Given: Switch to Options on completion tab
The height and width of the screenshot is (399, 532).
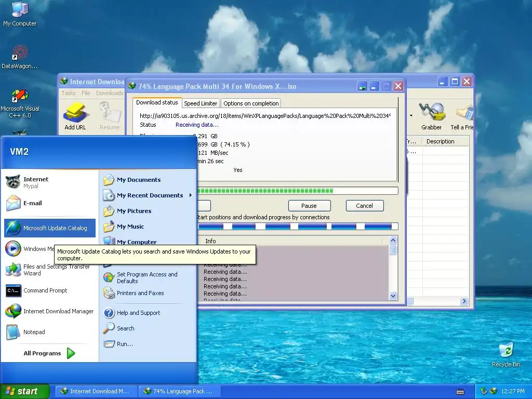Looking at the screenshot, I should pyautogui.click(x=251, y=103).
